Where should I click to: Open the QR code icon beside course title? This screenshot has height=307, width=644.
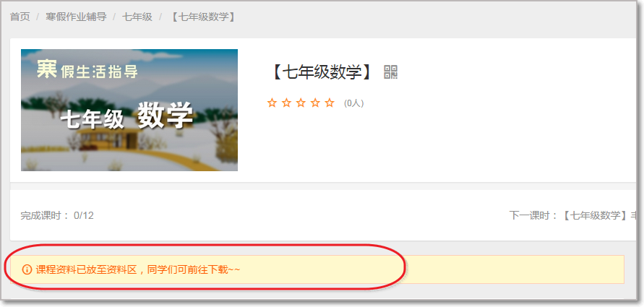tap(390, 72)
